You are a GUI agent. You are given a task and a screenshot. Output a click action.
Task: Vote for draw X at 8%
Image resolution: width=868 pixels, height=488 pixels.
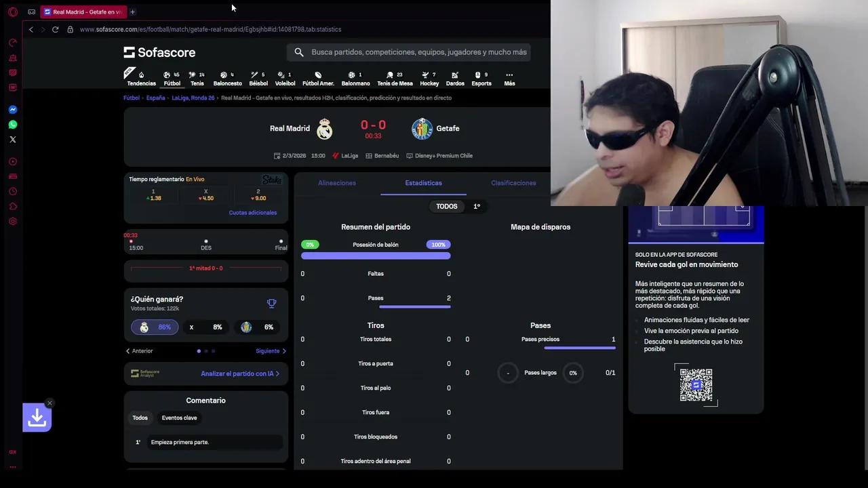pos(206,327)
